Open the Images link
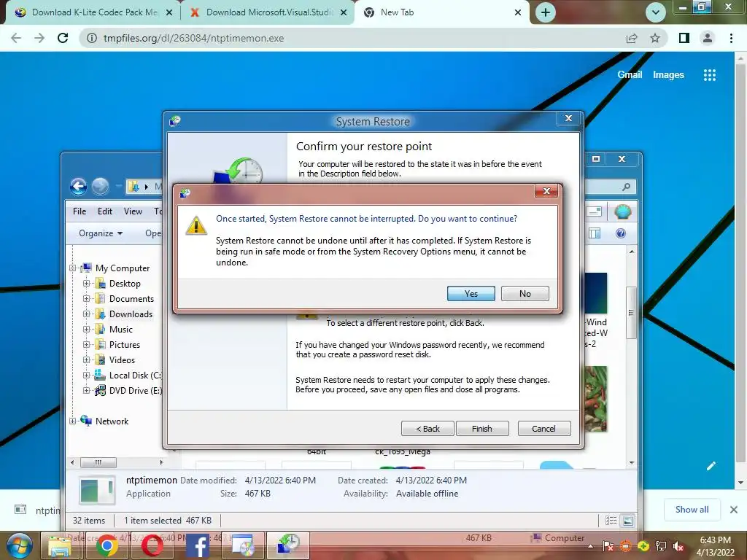The image size is (747, 560). click(x=668, y=75)
